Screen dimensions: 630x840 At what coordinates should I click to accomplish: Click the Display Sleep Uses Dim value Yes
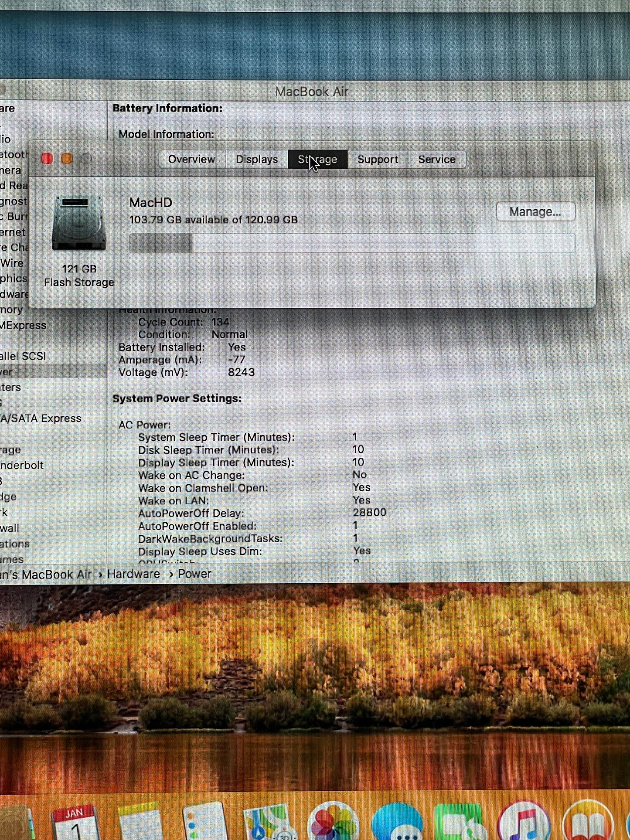362,551
